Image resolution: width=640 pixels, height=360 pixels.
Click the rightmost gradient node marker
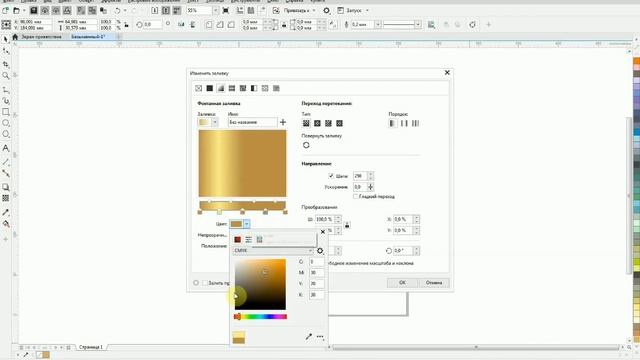285,212
